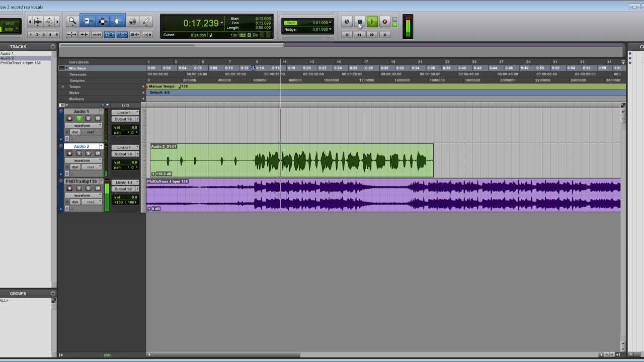The image size is (644, 362).
Task: Click the horizontal zoom in arrow
Action: (57, 21)
